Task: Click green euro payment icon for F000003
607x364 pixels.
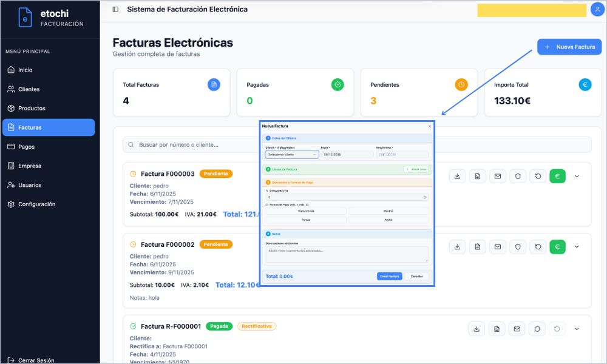Action: (x=557, y=177)
